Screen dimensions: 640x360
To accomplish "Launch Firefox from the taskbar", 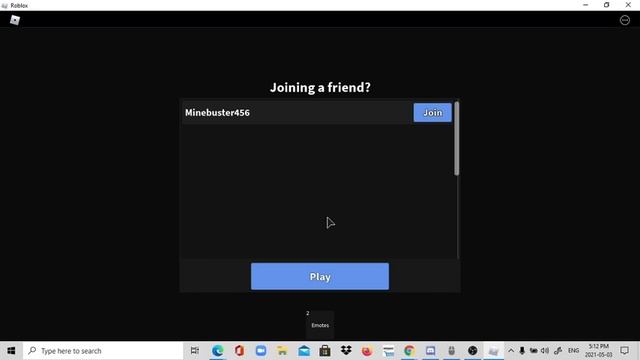I will pos(367,351).
